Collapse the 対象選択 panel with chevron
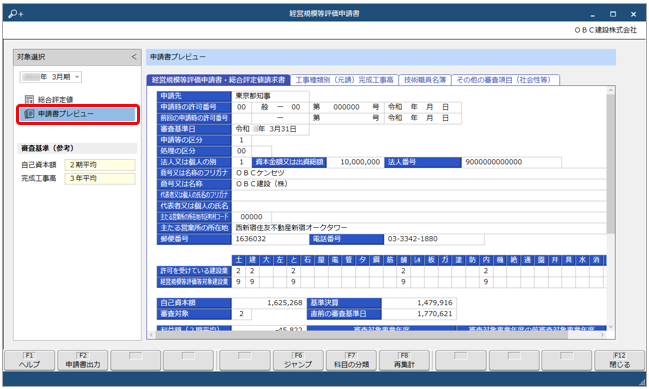649x389 pixels. (x=134, y=57)
